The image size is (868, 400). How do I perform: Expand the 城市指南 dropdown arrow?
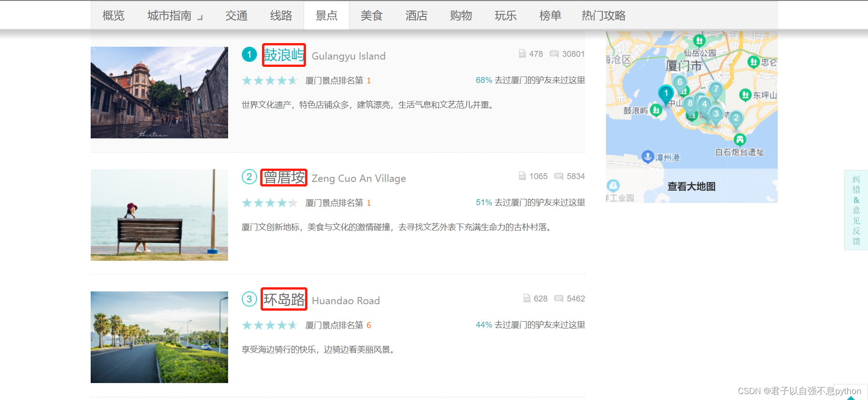pos(200,18)
